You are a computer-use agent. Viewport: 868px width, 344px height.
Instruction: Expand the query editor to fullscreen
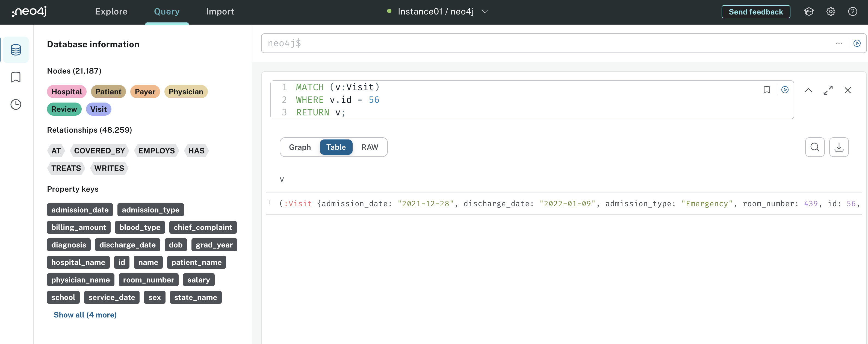coord(828,90)
